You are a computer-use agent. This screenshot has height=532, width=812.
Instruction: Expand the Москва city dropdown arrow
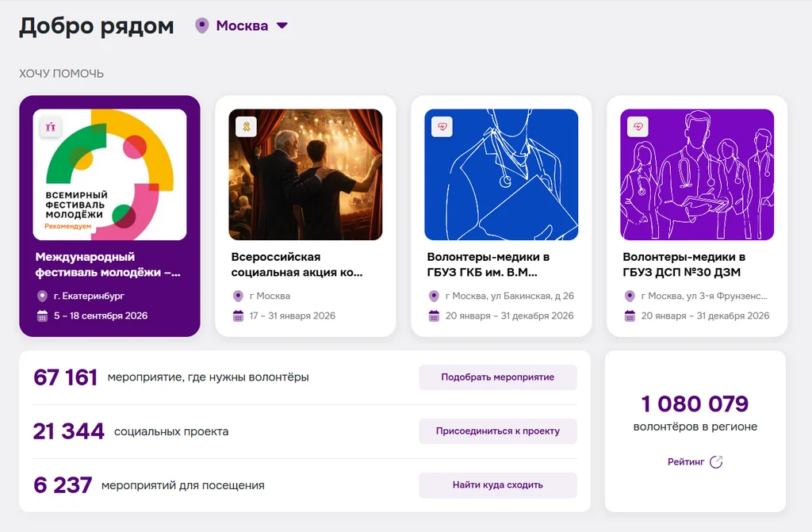click(282, 26)
